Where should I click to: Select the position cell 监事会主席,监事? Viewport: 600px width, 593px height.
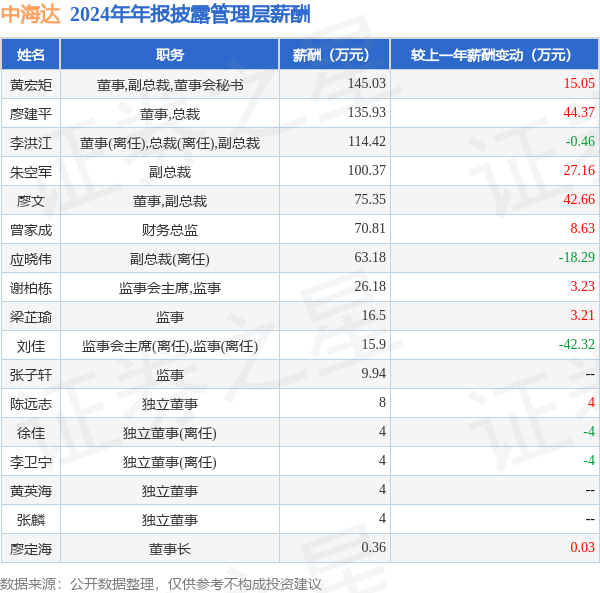pyautogui.click(x=170, y=288)
